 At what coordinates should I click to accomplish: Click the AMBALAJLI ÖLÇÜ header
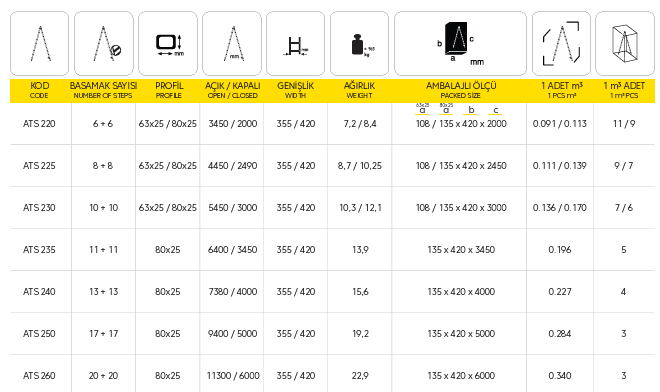(461, 90)
